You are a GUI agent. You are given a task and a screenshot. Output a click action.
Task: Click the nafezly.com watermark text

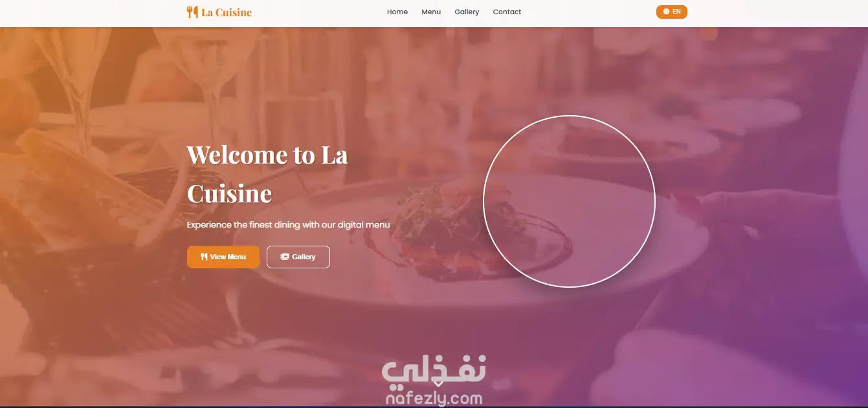coord(434,398)
